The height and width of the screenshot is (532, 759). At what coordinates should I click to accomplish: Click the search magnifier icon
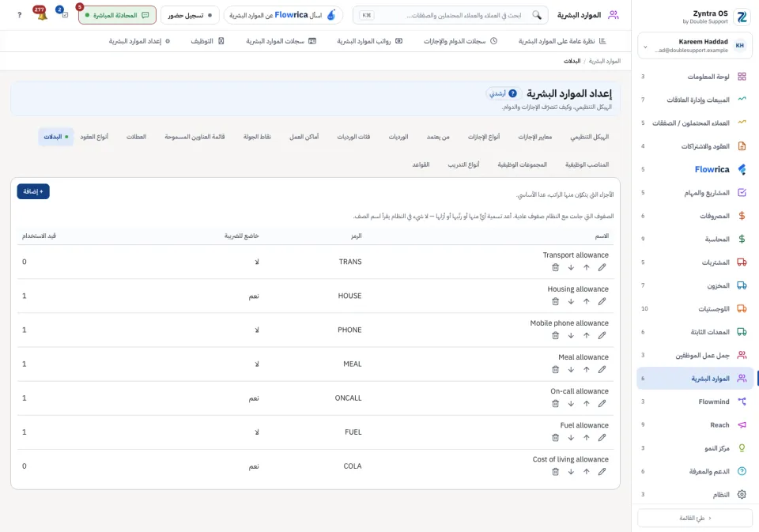[x=537, y=15]
